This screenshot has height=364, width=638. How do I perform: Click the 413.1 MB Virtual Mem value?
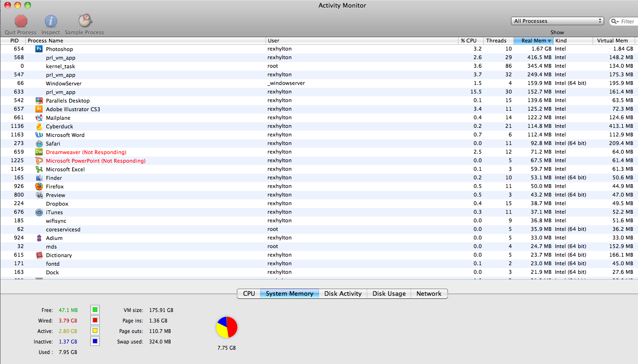coord(622,126)
